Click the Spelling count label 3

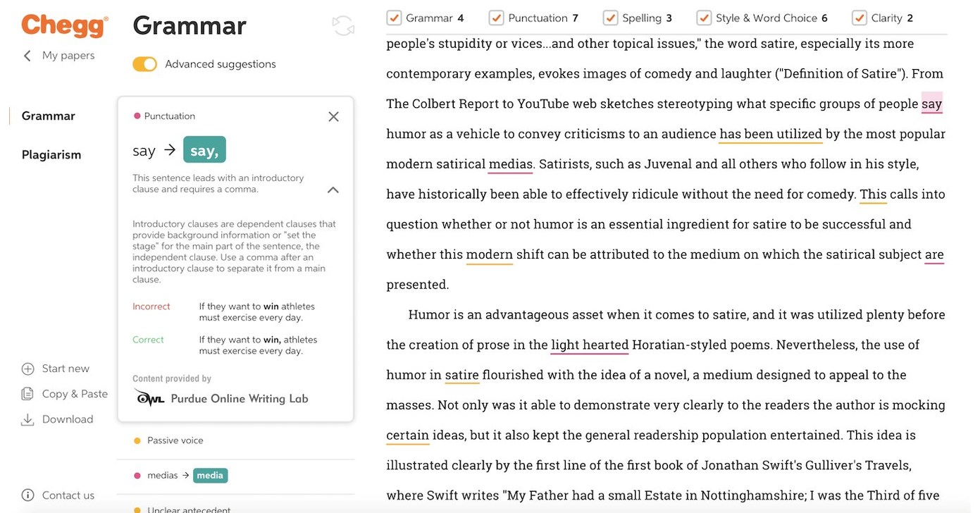(x=669, y=18)
